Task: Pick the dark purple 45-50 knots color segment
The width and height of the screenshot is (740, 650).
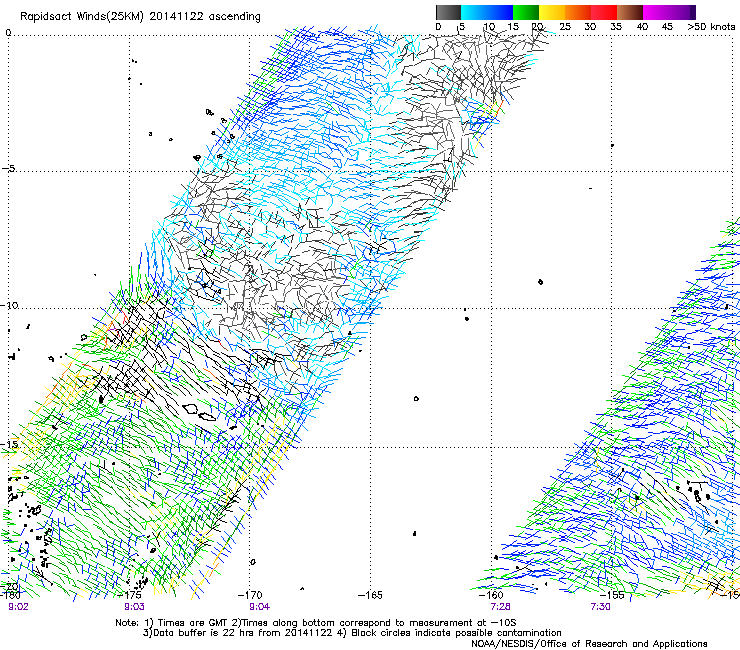Action: click(x=682, y=12)
